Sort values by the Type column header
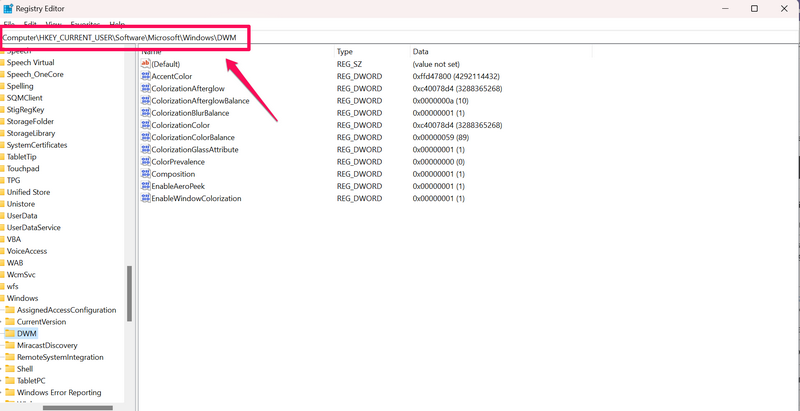This screenshot has width=800, height=411. point(345,51)
